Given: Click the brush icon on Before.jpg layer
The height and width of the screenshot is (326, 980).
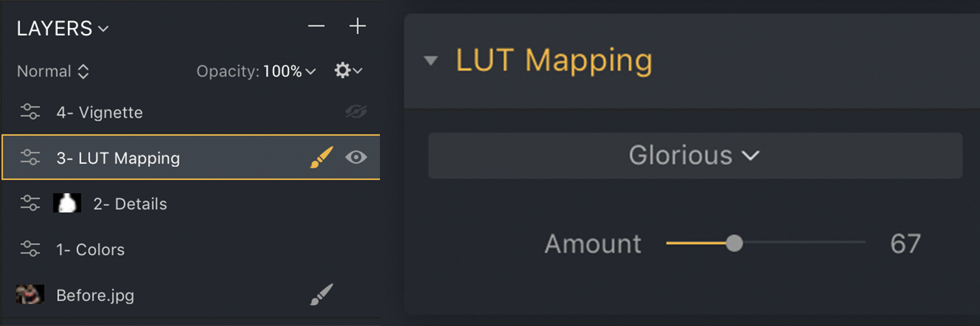Looking at the screenshot, I should coord(321,294).
